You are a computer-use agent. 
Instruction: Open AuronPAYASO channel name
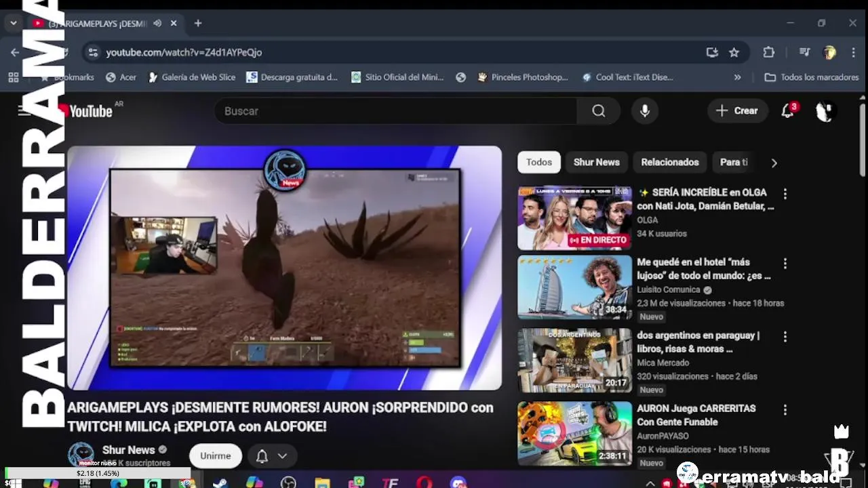pos(663,436)
